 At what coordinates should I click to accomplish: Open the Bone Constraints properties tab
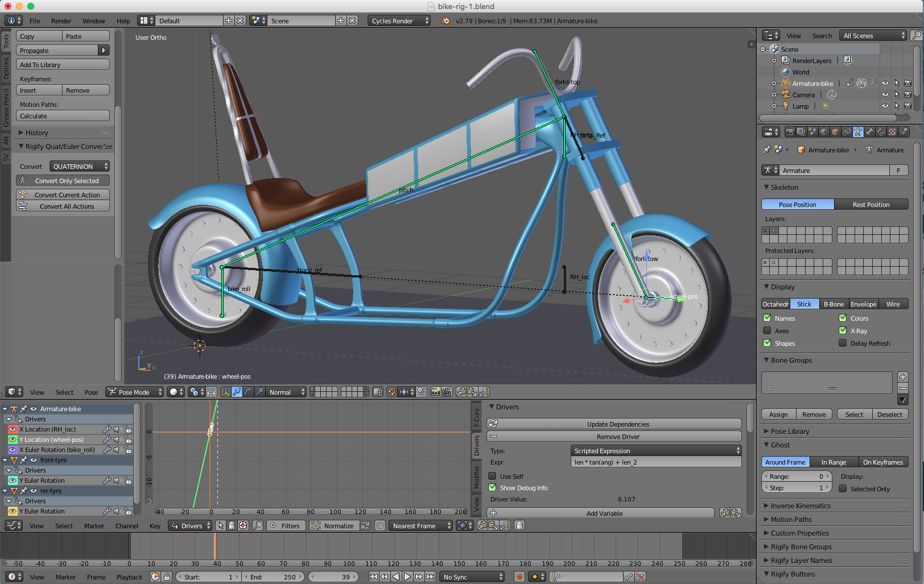(881, 132)
